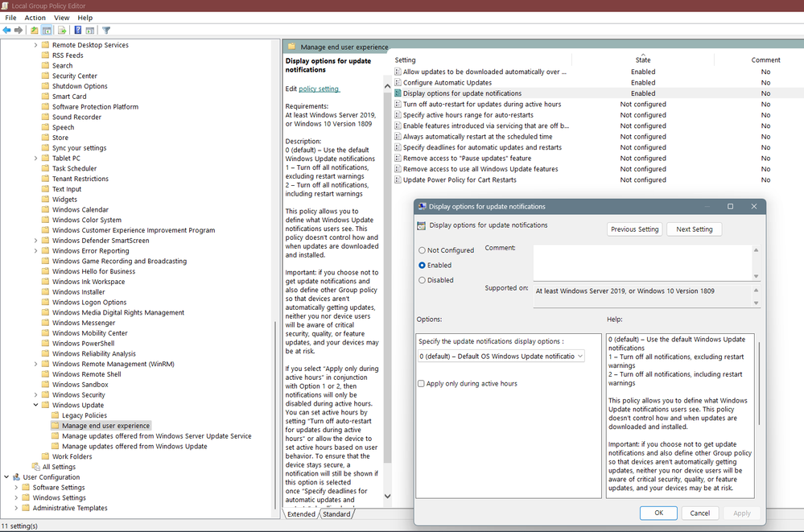Click the Widgets folder icon
Screen dimensions: 804x532
click(45, 199)
